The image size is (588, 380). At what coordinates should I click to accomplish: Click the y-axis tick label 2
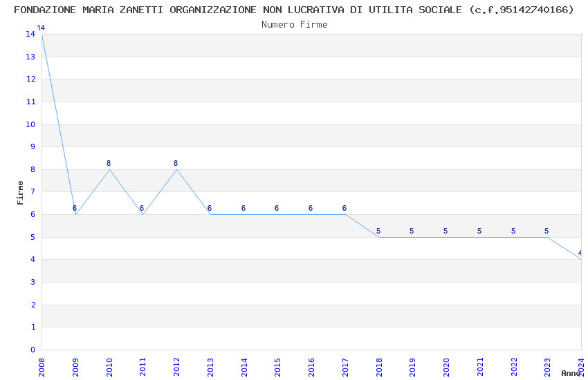pyautogui.click(x=33, y=305)
